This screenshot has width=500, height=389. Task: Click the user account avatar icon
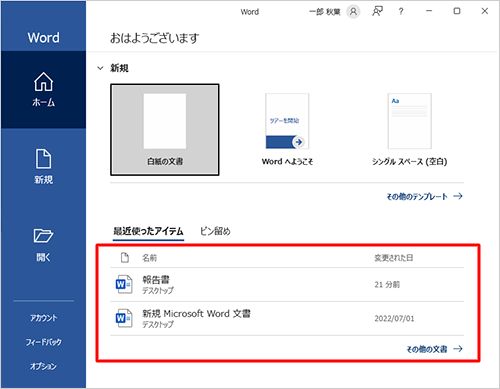click(x=353, y=12)
